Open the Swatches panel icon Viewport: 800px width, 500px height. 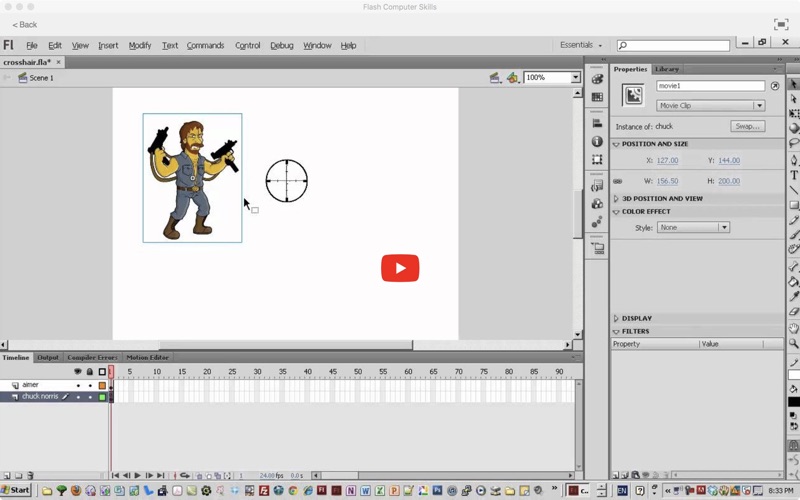point(597,97)
